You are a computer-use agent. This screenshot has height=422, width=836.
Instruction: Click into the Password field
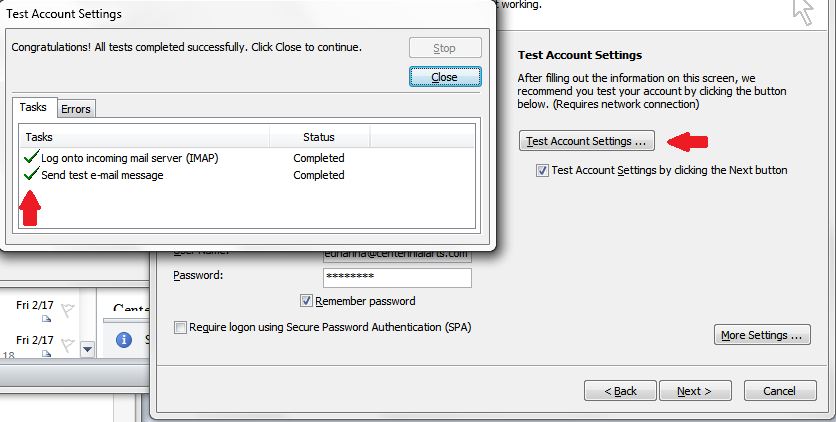coord(397,278)
